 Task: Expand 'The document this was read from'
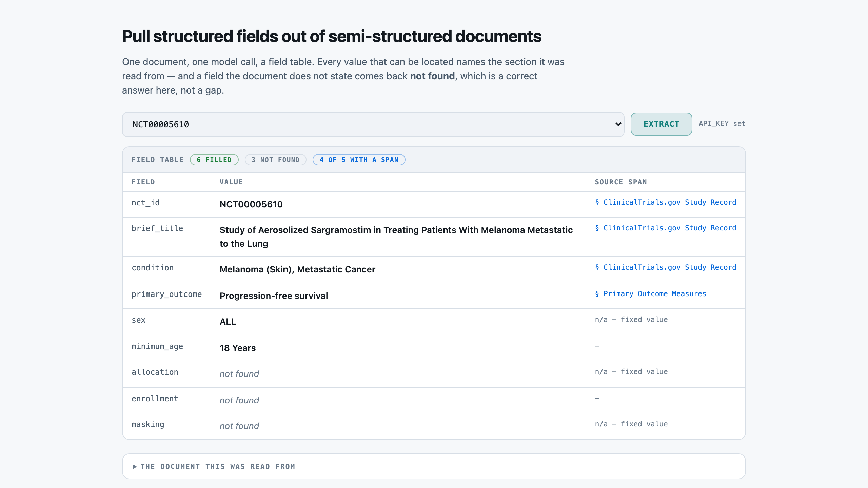click(218, 467)
